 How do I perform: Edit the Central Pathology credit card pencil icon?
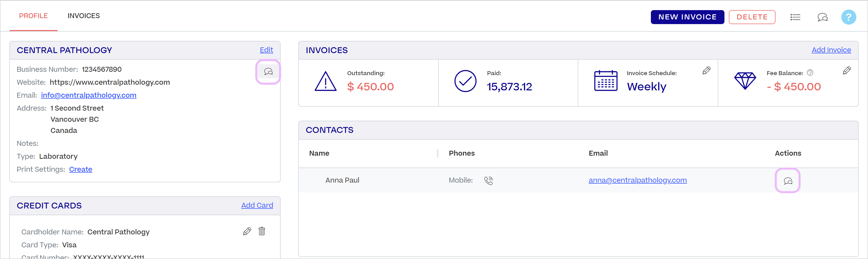(247, 231)
